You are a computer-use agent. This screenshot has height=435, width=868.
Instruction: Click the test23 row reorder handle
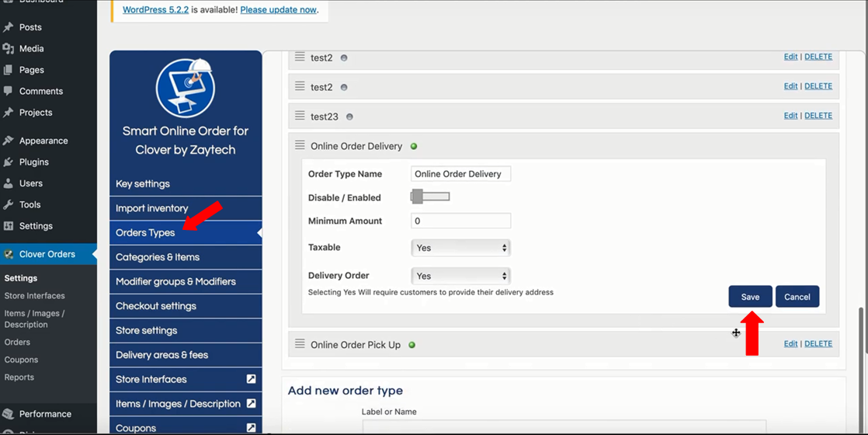(x=300, y=115)
